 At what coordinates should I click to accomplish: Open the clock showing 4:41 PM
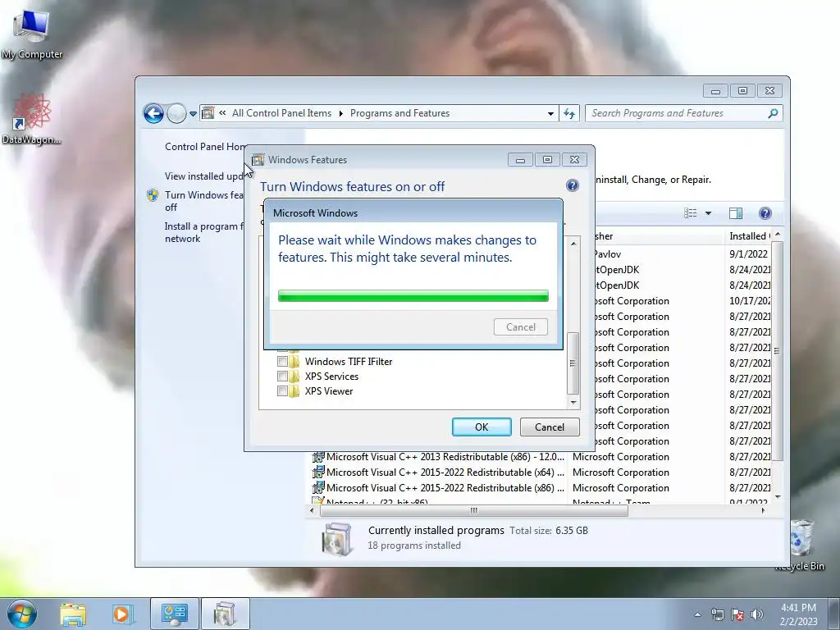click(798, 614)
